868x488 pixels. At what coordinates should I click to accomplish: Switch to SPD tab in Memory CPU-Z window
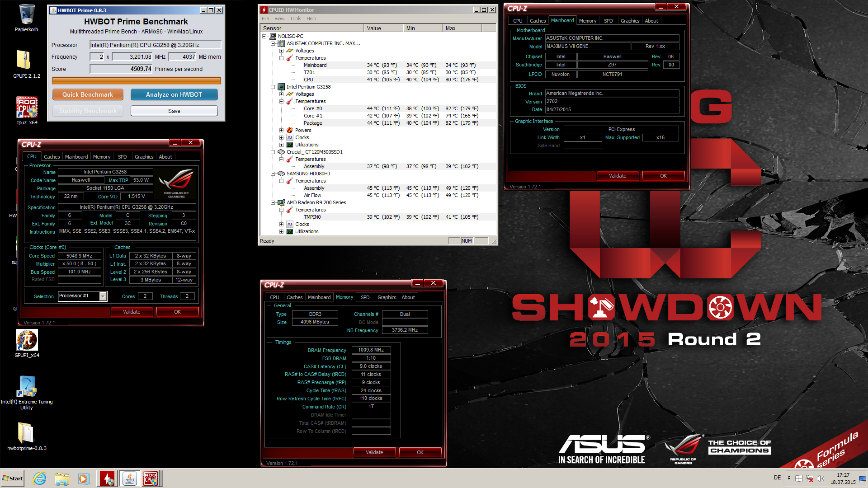[x=365, y=297]
